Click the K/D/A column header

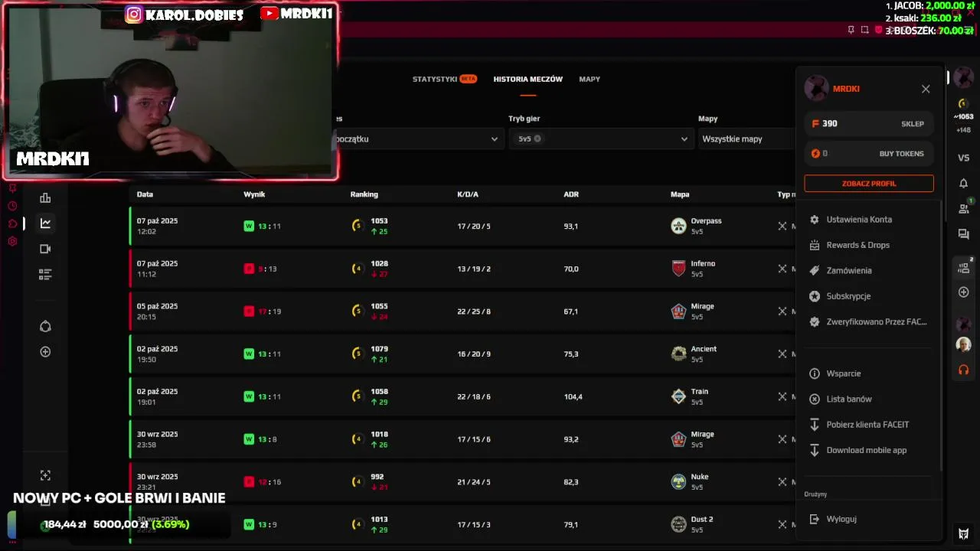coord(467,194)
